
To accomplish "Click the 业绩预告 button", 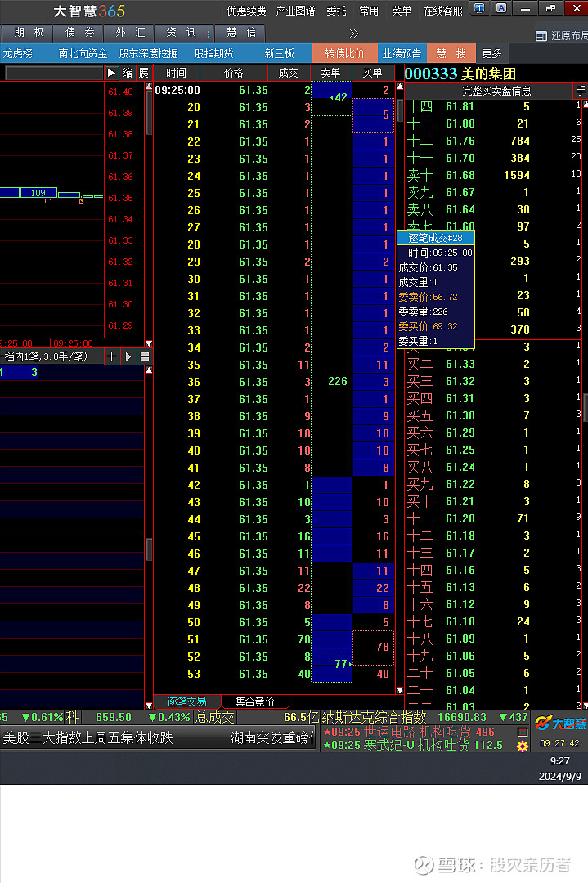I will pos(402,53).
